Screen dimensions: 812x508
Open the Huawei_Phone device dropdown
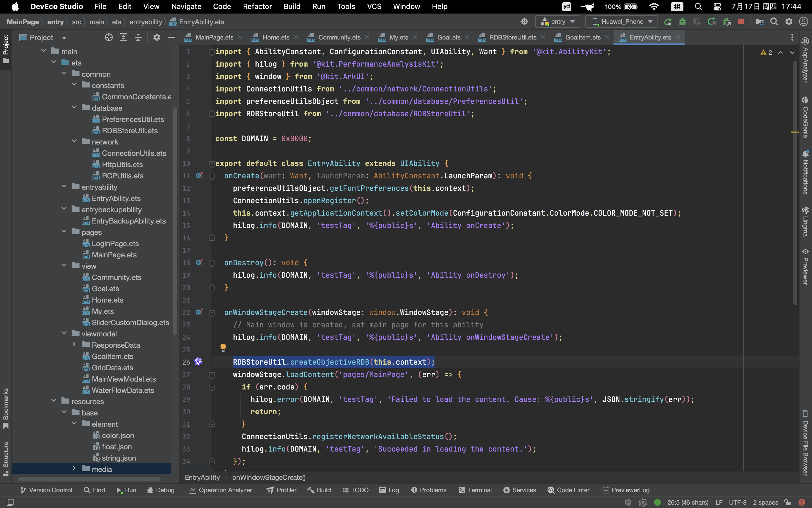(622, 22)
